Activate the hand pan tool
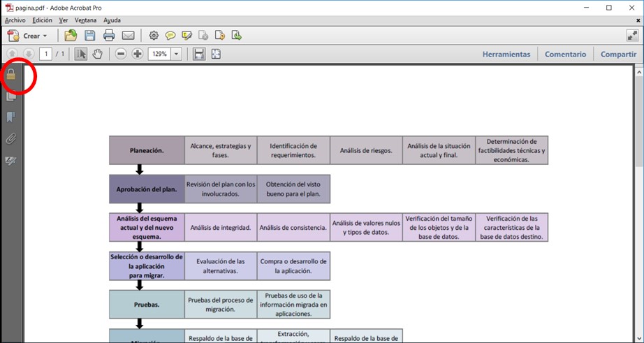Image resolution: width=644 pixels, height=343 pixels. pyautogui.click(x=98, y=54)
